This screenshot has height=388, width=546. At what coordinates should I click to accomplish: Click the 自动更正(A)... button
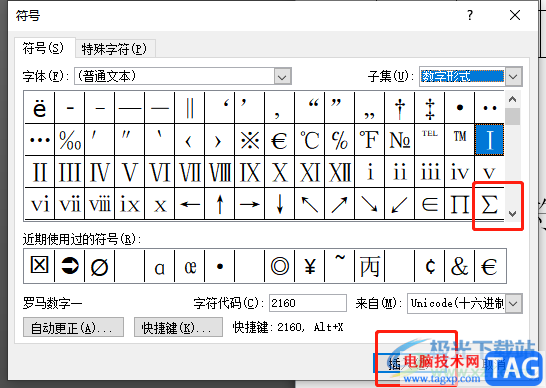[73, 327]
